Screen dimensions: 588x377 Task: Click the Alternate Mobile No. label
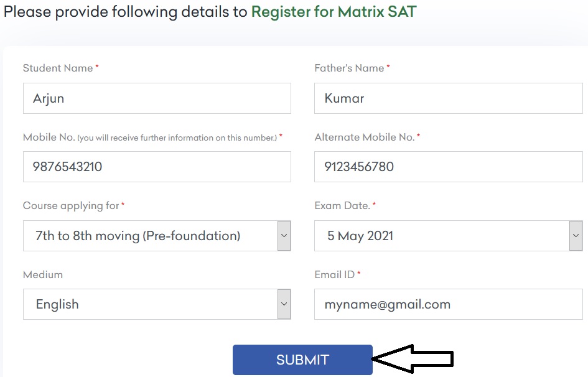(365, 137)
